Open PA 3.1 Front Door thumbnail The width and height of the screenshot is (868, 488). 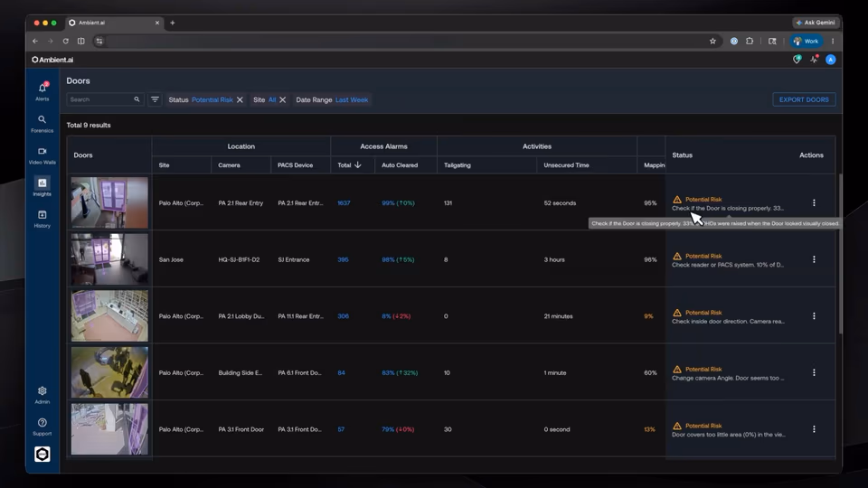coord(109,428)
